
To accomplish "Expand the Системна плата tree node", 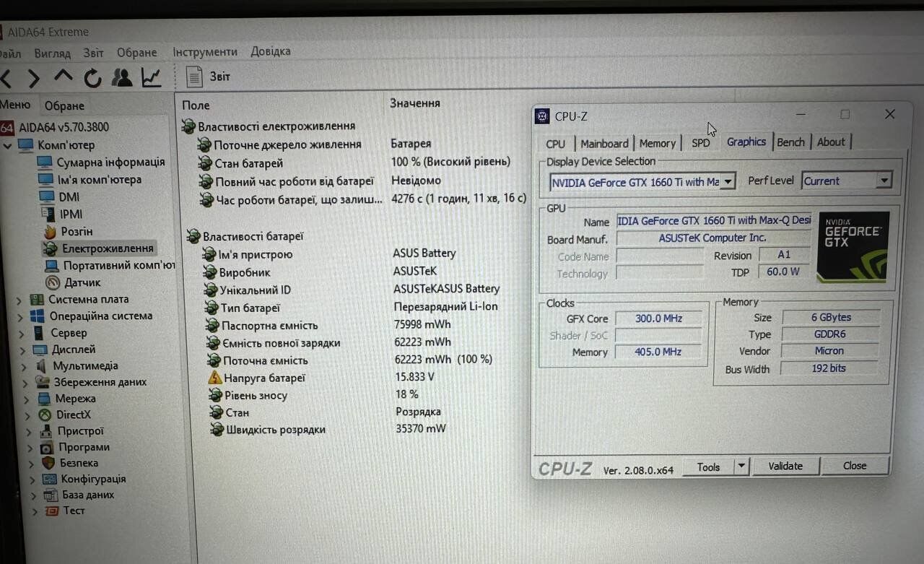I will click(19, 300).
